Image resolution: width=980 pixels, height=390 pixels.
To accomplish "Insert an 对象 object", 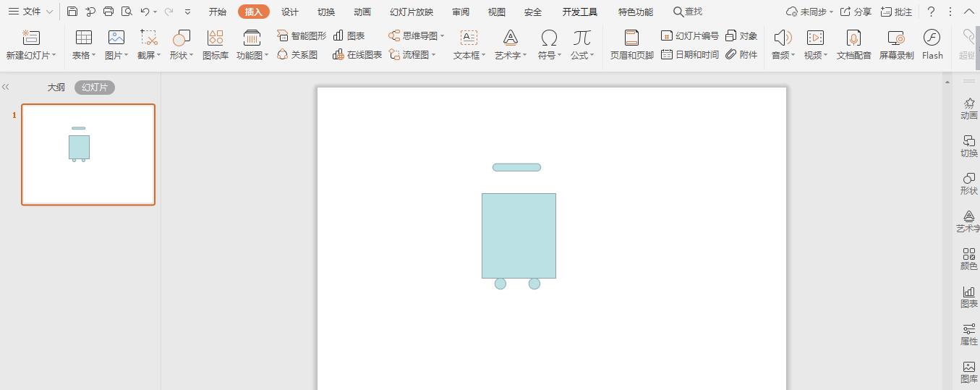I will coord(741,35).
